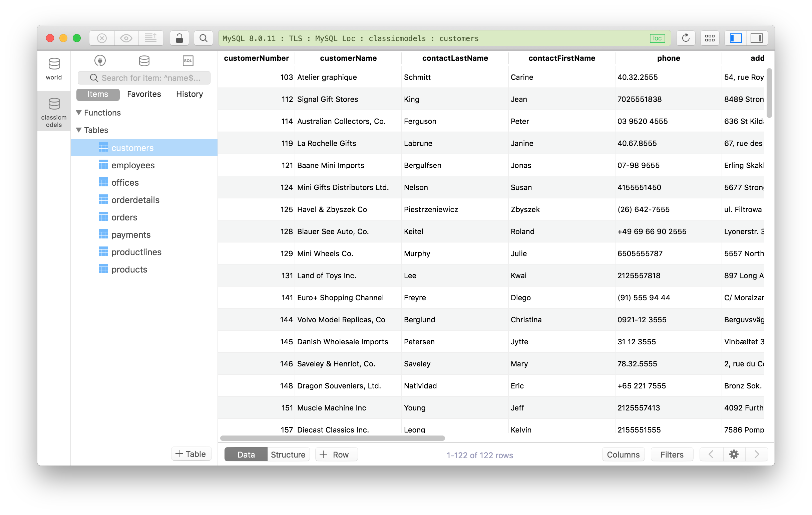Screen dimensions: 812x515
Task: Click the loc toggle button in title bar
Action: coord(656,38)
